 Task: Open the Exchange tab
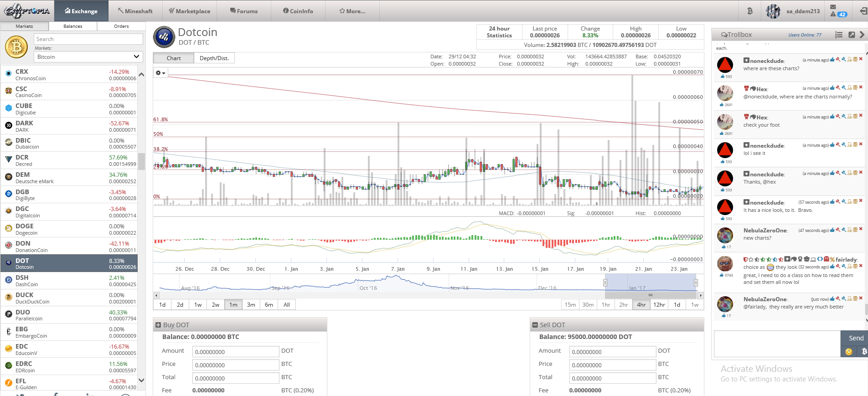pos(81,11)
